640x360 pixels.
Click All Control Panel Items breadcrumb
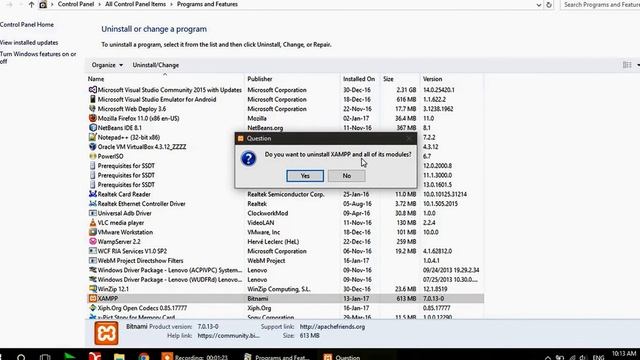pyautogui.click(x=136, y=4)
